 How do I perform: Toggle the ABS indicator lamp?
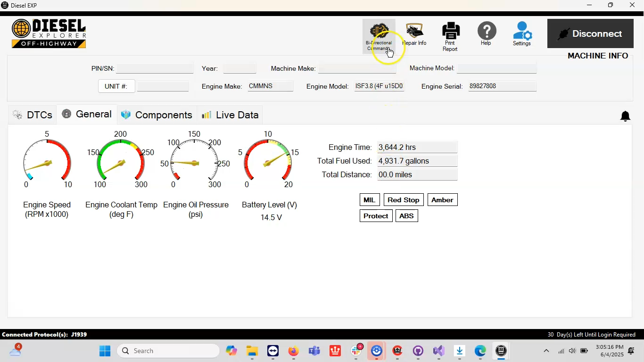pos(406,215)
